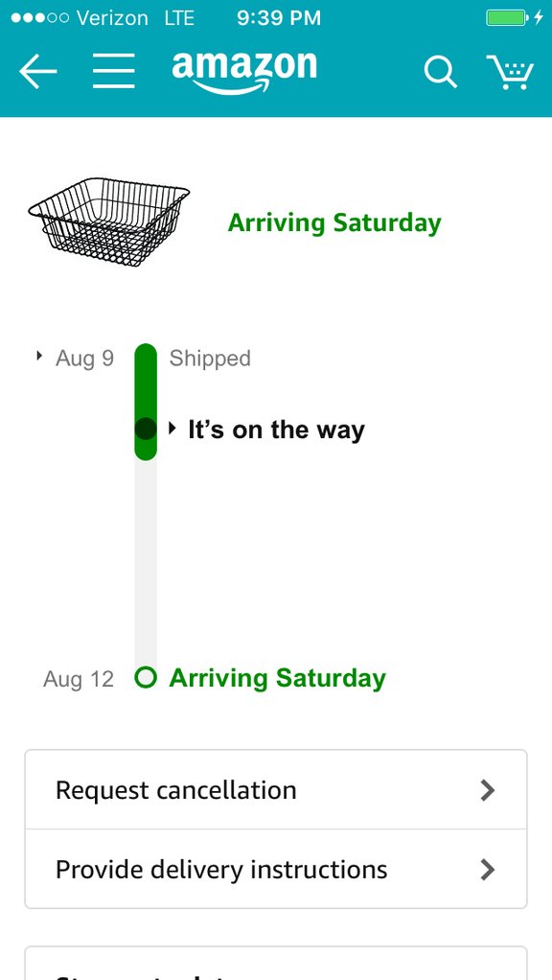
Task: Select the Aug 12 arrival circle marker
Action: coord(146,678)
